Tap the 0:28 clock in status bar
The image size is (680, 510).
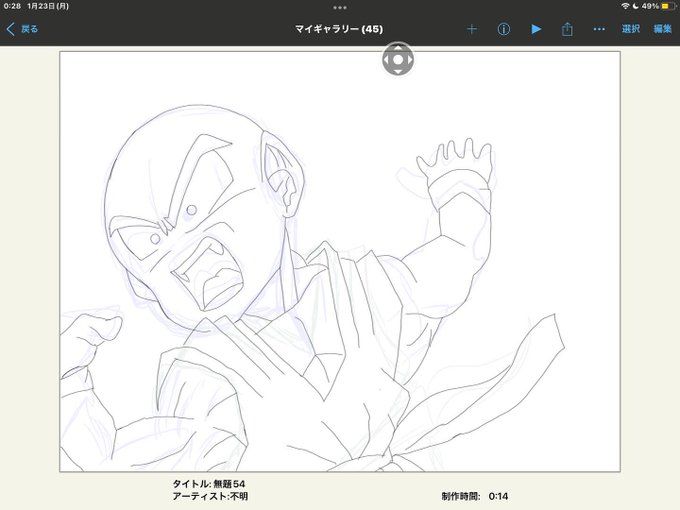tap(12, 6)
